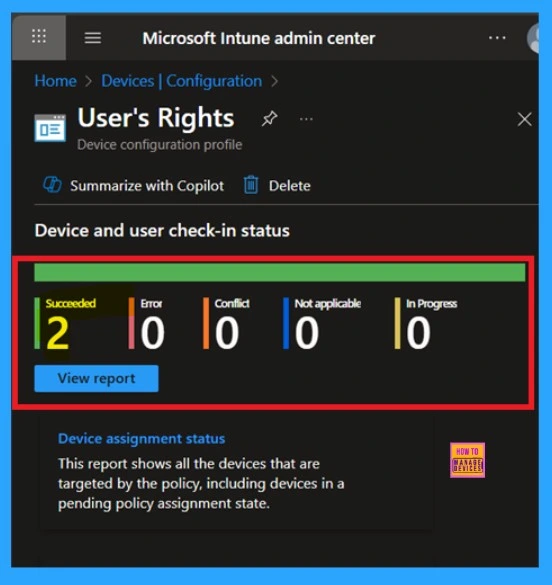Click Summarize with Copilot

tap(147, 186)
